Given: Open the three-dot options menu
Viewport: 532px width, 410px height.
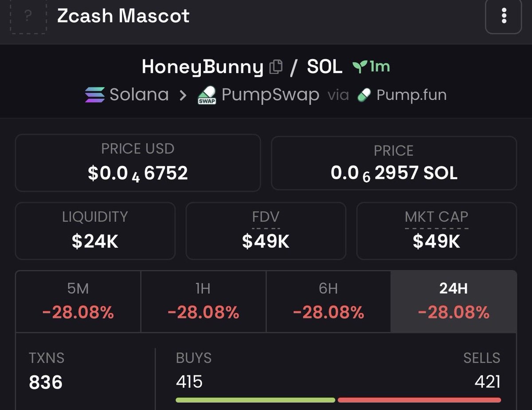Looking at the screenshot, I should click(503, 16).
